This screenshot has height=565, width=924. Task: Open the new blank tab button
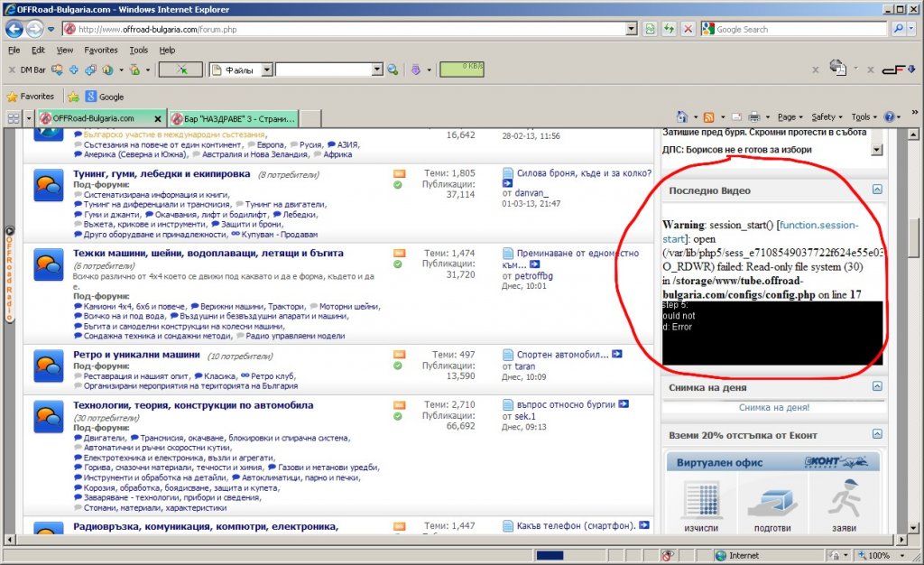[310, 118]
